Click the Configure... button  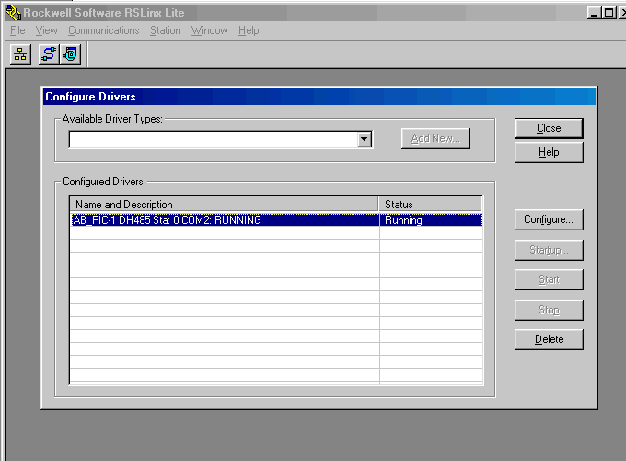(549, 220)
